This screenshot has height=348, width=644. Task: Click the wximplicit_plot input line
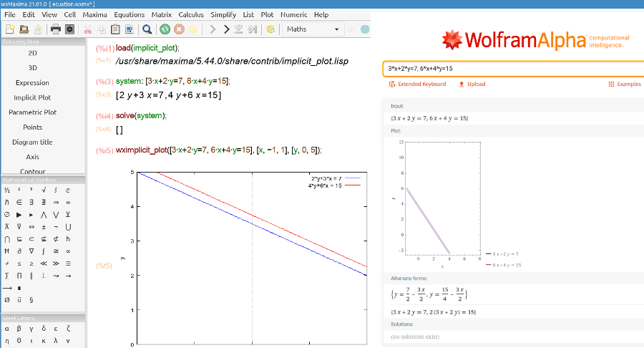click(218, 150)
